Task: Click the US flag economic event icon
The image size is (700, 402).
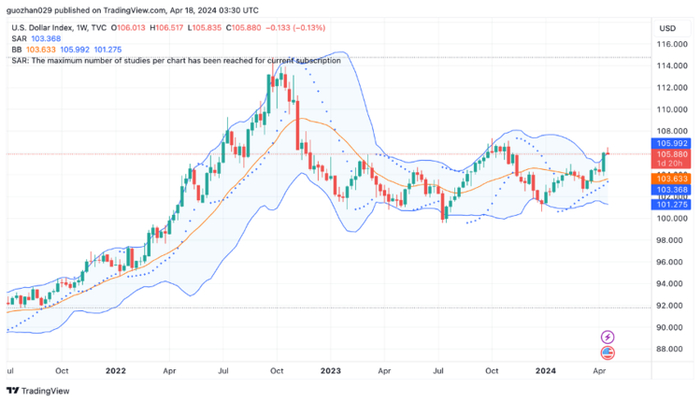Action: click(607, 353)
